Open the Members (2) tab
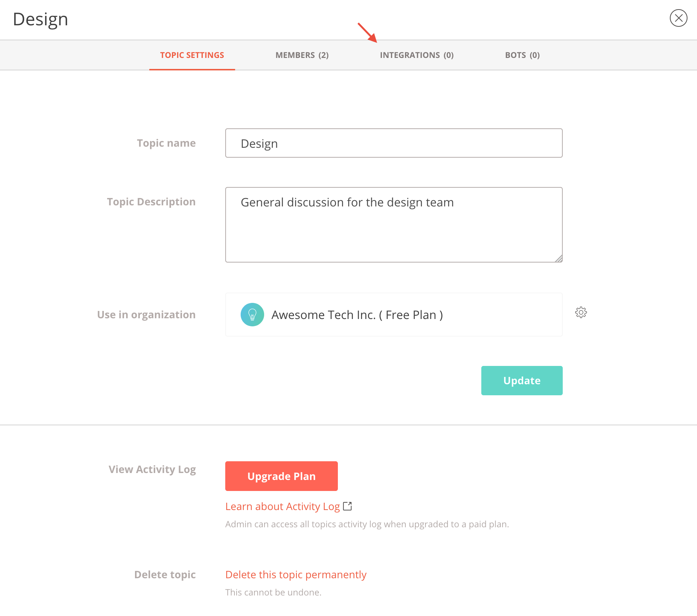 [x=302, y=55]
